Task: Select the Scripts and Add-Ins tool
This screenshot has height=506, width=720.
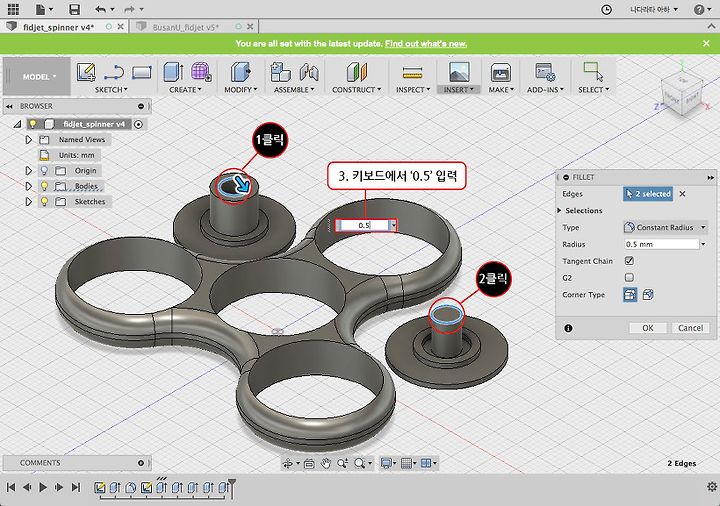Action: [x=545, y=72]
